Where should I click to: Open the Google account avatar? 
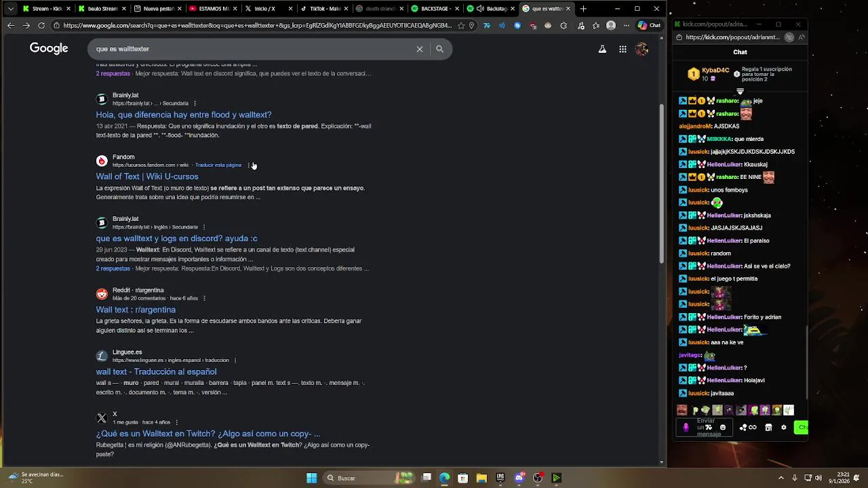click(x=642, y=49)
